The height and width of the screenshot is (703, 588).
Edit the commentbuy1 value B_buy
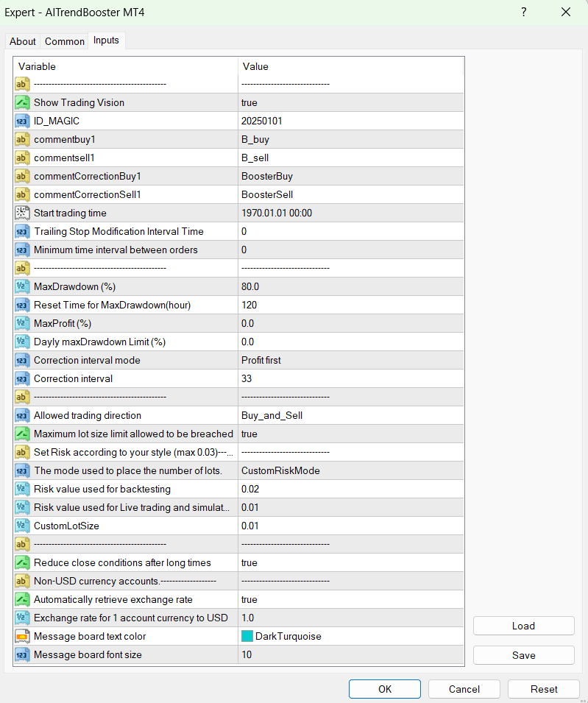(x=351, y=139)
